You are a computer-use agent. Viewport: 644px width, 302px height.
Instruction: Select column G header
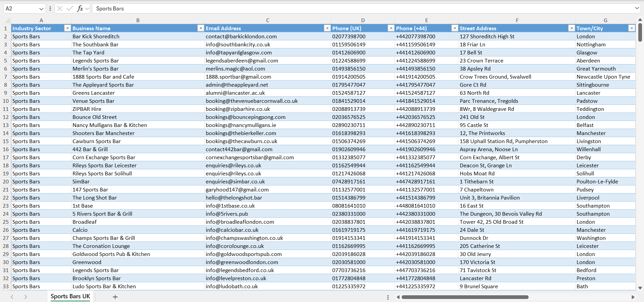605,20
